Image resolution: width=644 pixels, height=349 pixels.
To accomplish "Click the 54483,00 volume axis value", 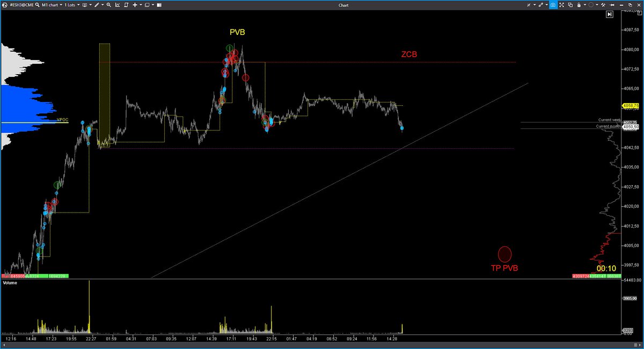I will click(x=632, y=280).
